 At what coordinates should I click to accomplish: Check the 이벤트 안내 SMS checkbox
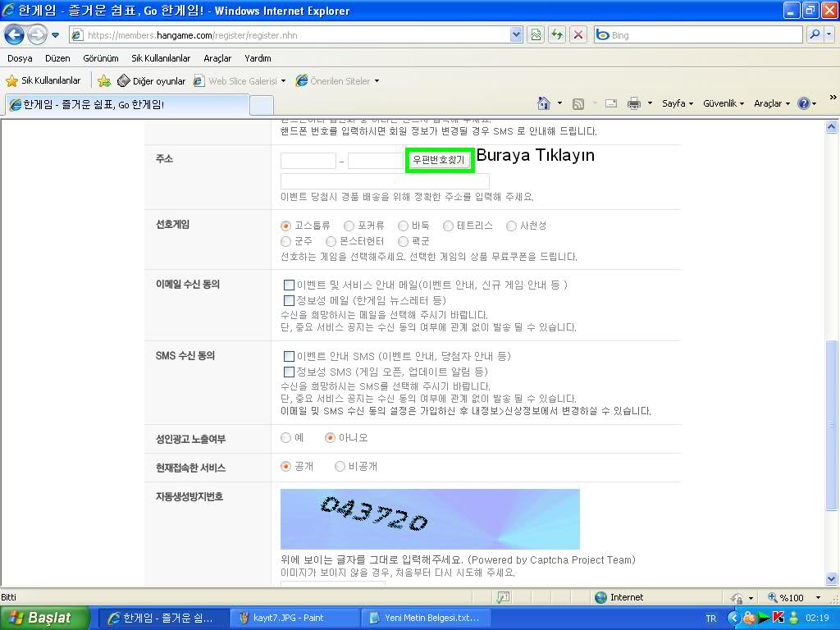coord(289,356)
